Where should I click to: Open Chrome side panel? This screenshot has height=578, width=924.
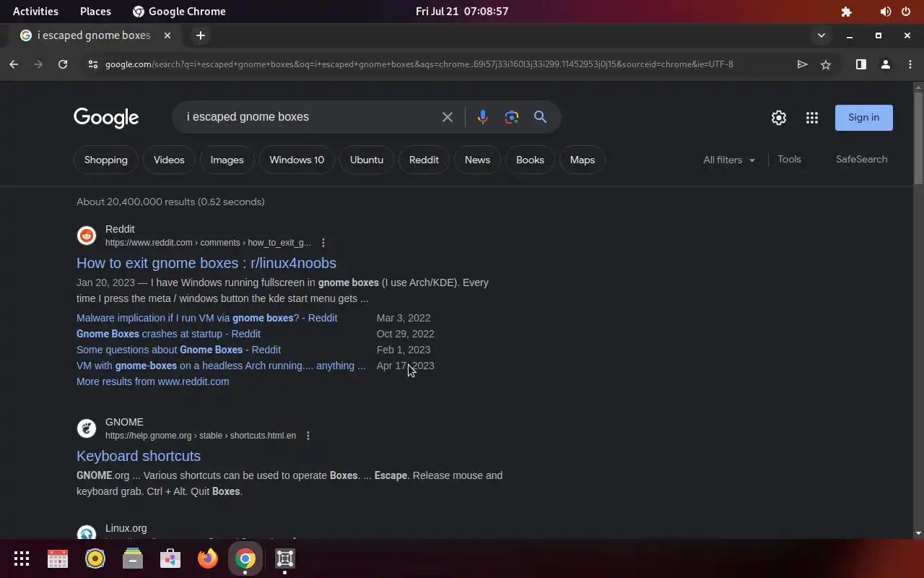861,64
